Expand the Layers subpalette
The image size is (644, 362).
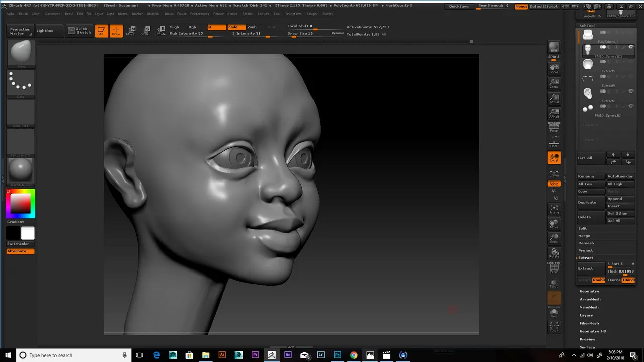[x=586, y=315]
